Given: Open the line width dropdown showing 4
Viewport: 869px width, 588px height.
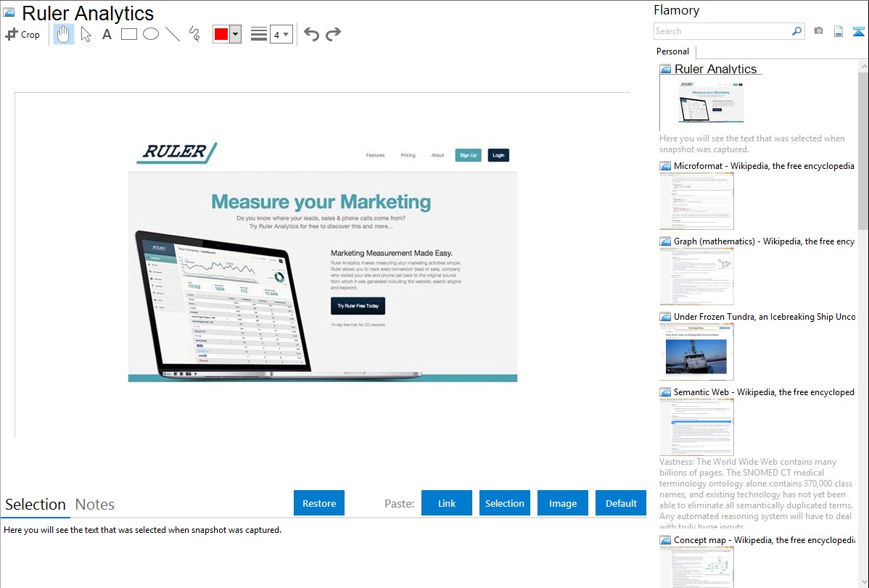Looking at the screenshot, I should pos(281,34).
